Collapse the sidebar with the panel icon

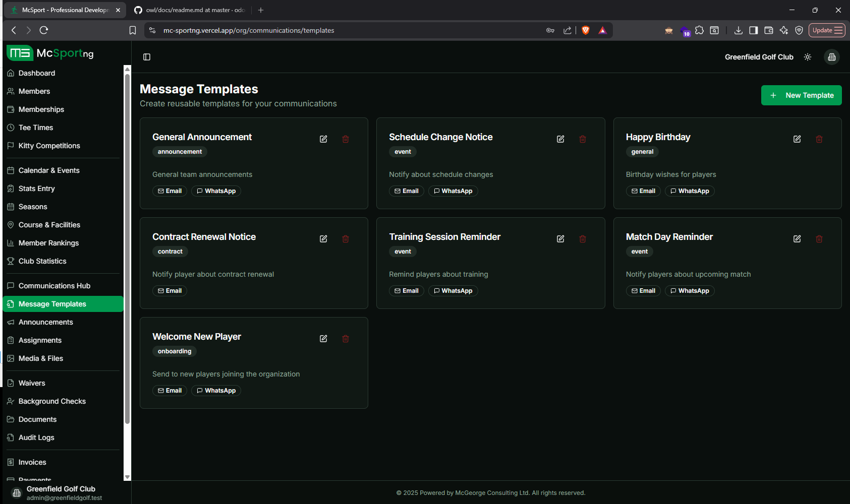click(x=146, y=56)
